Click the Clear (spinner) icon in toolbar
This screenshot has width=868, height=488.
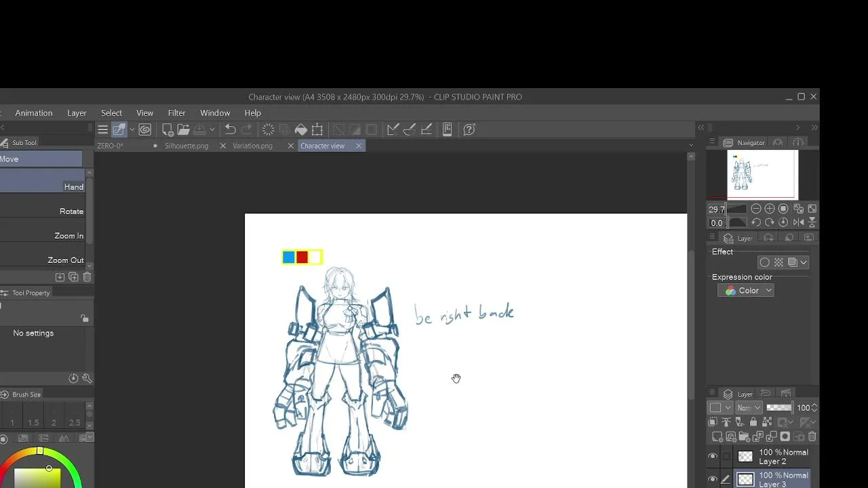[x=268, y=129]
